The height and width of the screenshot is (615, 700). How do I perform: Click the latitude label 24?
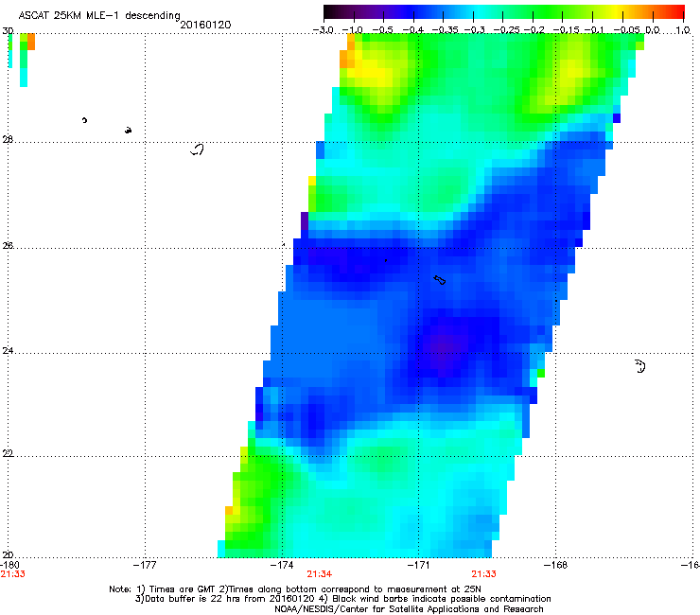(x=8, y=351)
